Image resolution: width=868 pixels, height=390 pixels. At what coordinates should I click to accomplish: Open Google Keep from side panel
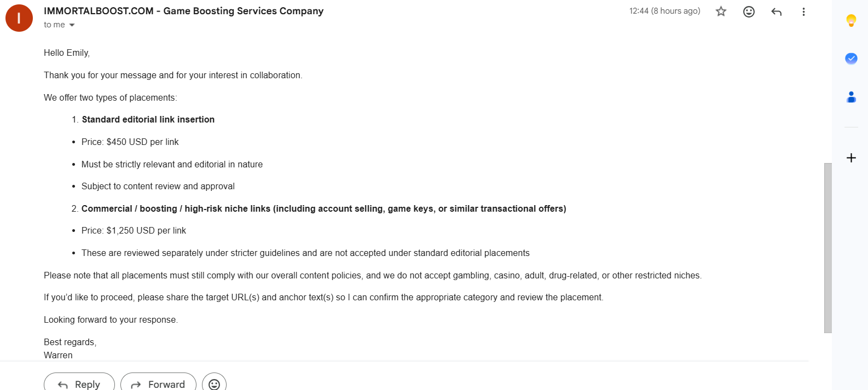(x=851, y=21)
